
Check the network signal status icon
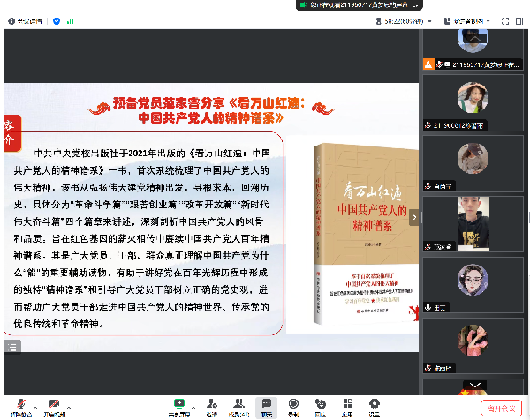click(x=71, y=18)
